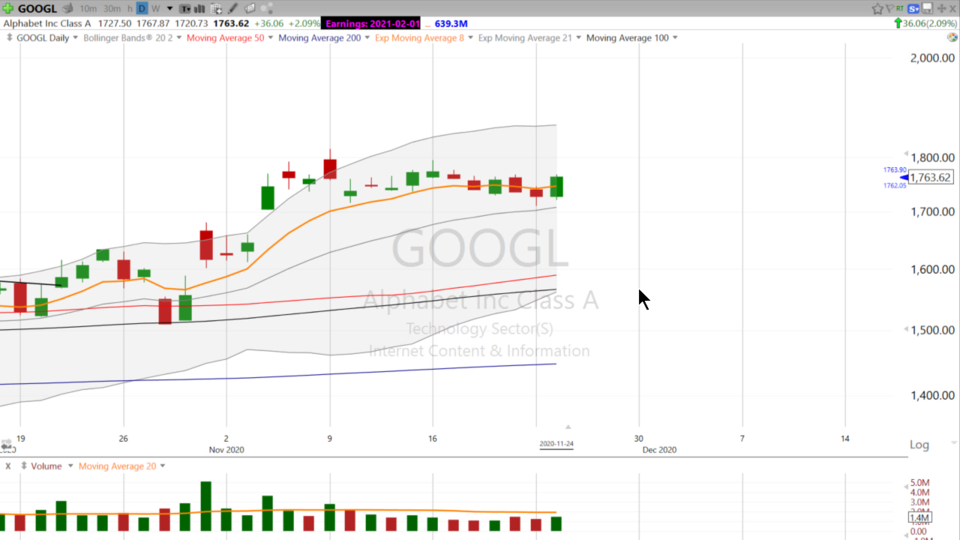Select the Weekly (W) time frame
960x540 pixels.
(x=156, y=9)
